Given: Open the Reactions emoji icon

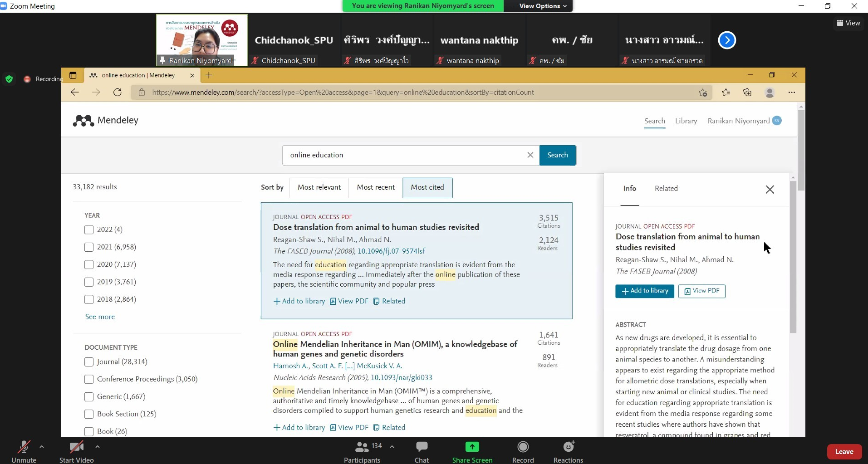Looking at the screenshot, I should tap(569, 447).
